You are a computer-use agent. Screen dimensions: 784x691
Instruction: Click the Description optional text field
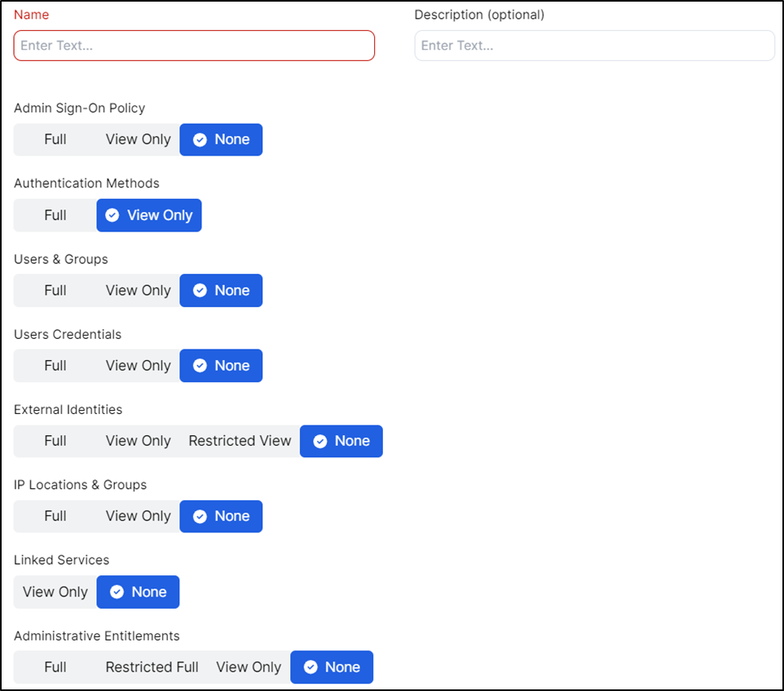coord(594,46)
